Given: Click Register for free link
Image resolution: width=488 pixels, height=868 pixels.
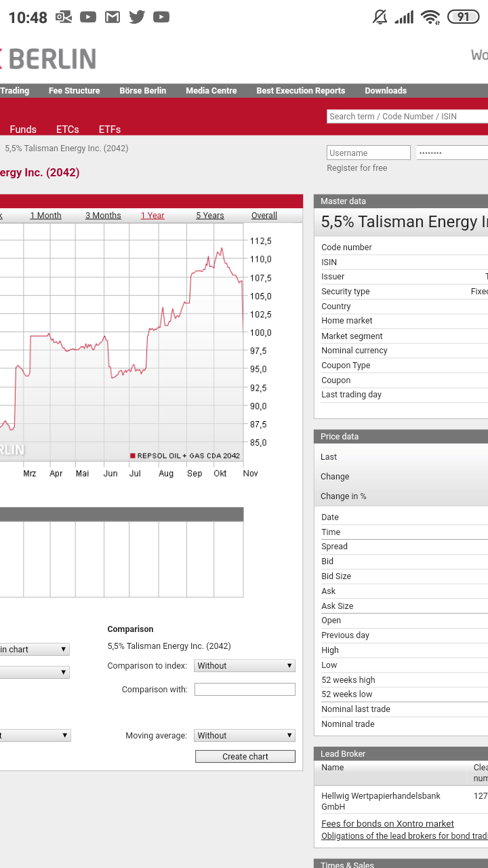Looking at the screenshot, I should [x=357, y=168].
